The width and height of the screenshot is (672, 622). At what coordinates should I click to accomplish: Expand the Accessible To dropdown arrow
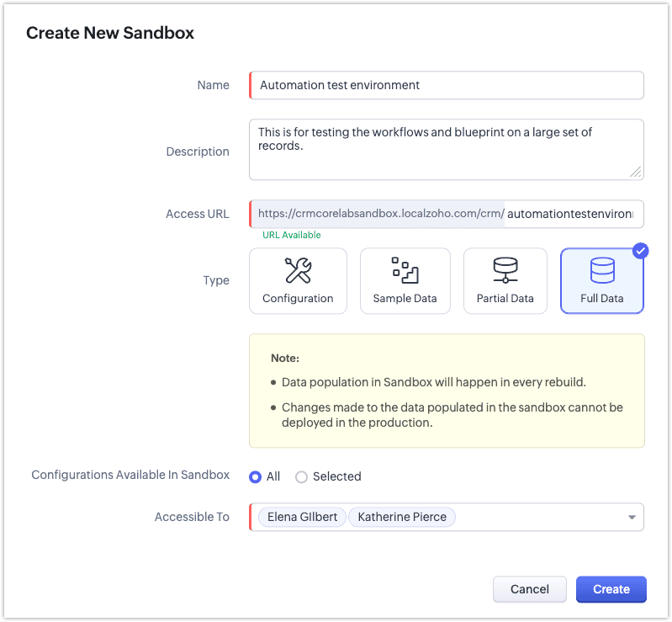tap(632, 518)
